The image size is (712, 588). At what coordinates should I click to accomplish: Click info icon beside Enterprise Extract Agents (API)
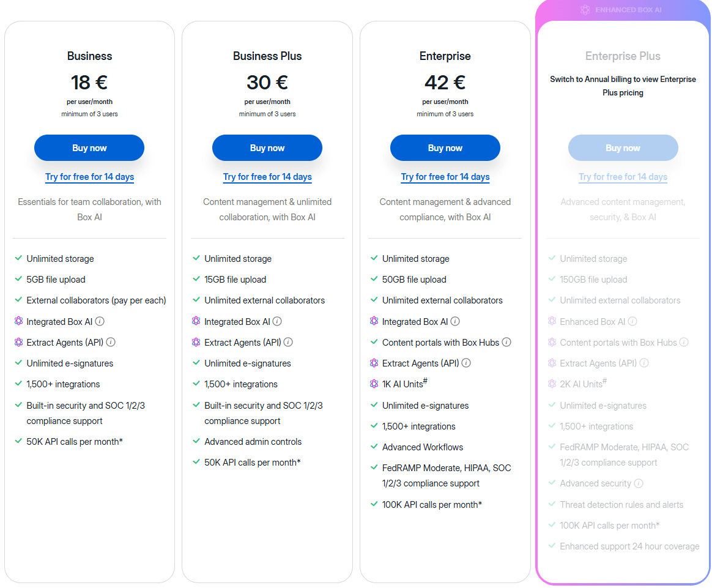click(466, 363)
